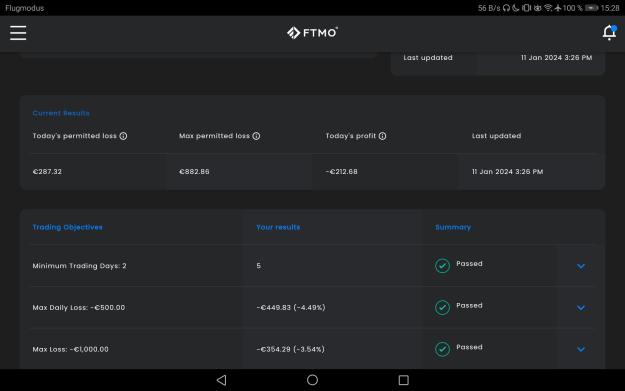
Task: Select the trading days result 5
Action: (x=259, y=266)
